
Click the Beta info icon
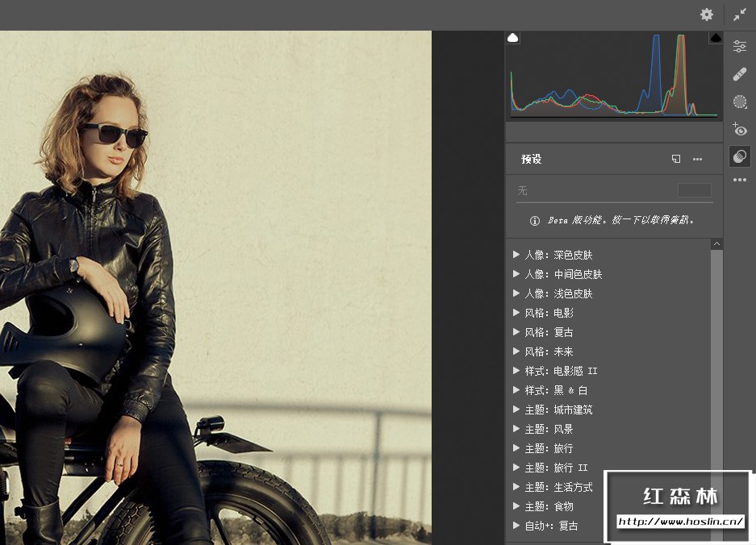pyautogui.click(x=535, y=221)
